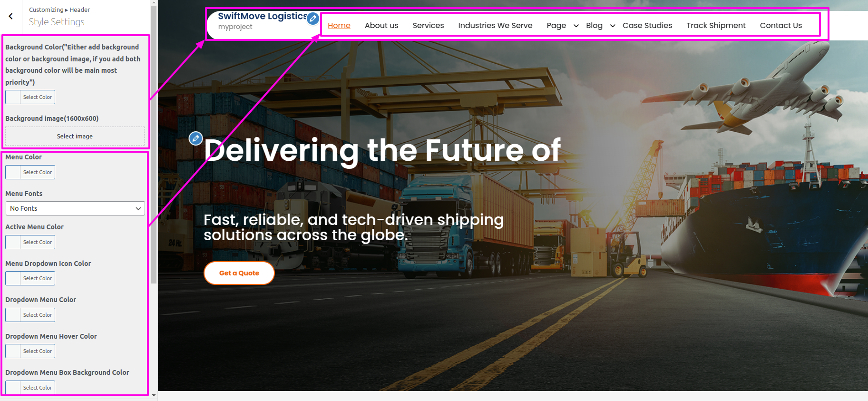The width and height of the screenshot is (868, 401).
Task: Go back using the customizer back arrow
Action: point(10,16)
